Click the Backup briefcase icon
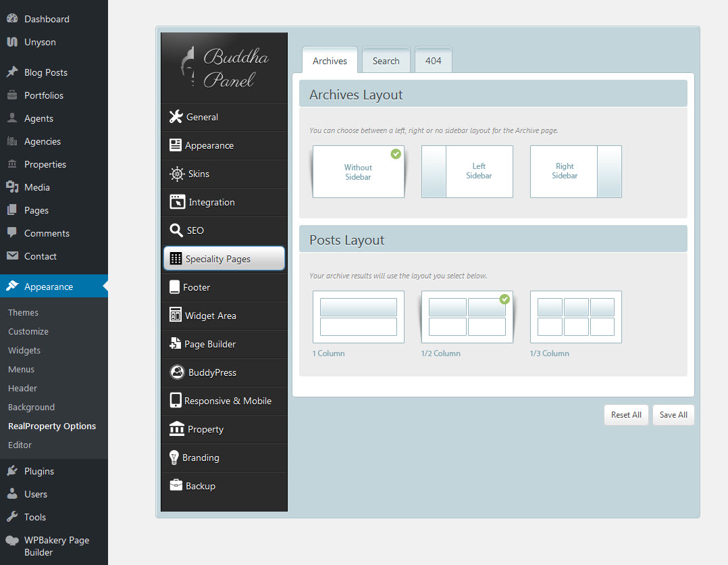Viewport: 728px width, 565px height. (x=176, y=486)
